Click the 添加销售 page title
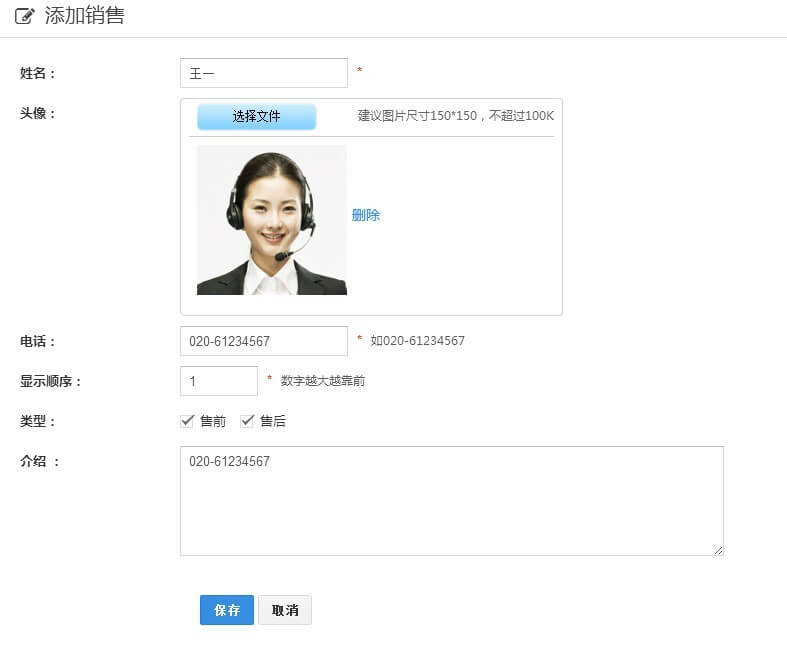The height and width of the screenshot is (662, 787). [x=85, y=16]
